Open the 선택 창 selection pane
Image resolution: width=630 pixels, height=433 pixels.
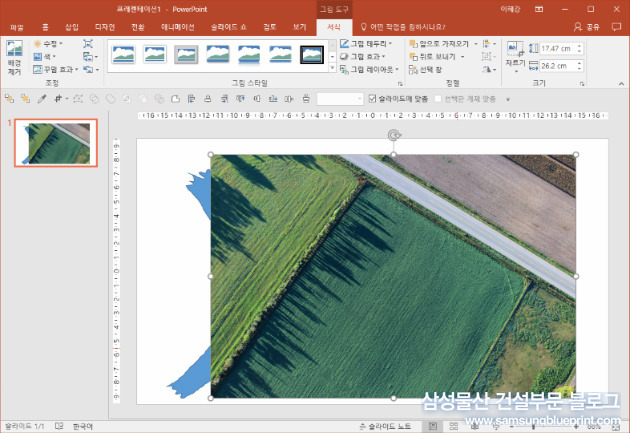[x=425, y=69]
